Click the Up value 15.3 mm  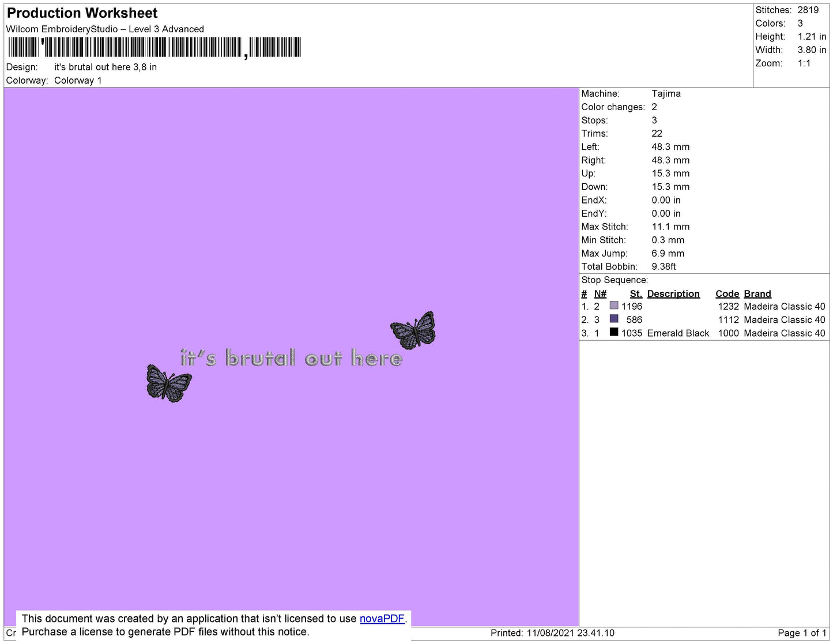click(x=670, y=174)
